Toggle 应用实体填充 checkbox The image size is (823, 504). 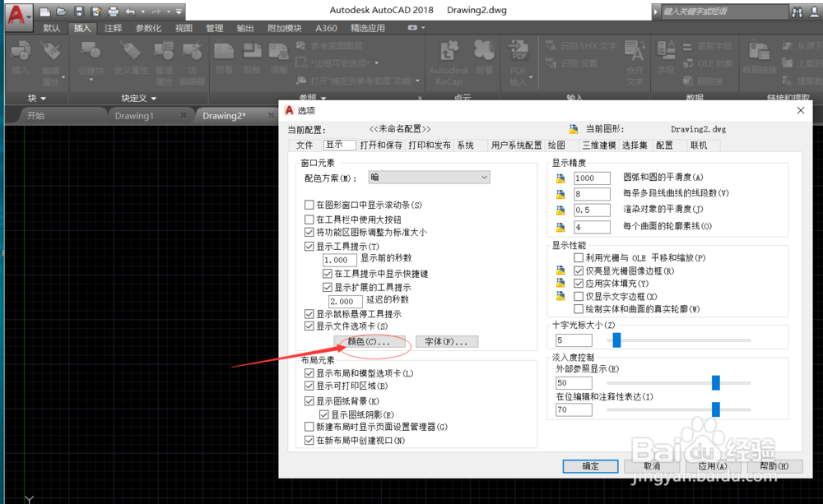tap(579, 283)
